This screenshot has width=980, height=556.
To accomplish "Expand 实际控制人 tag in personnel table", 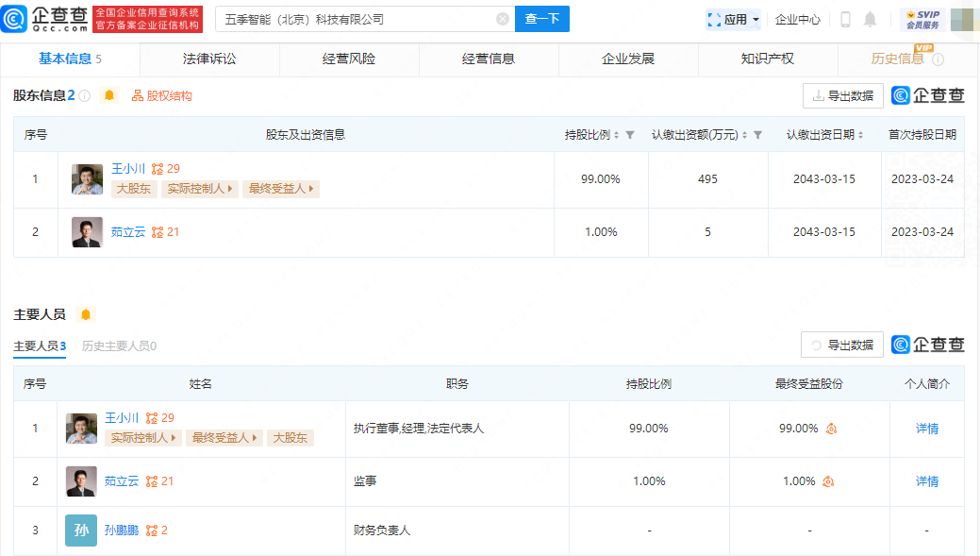I will 143,438.
